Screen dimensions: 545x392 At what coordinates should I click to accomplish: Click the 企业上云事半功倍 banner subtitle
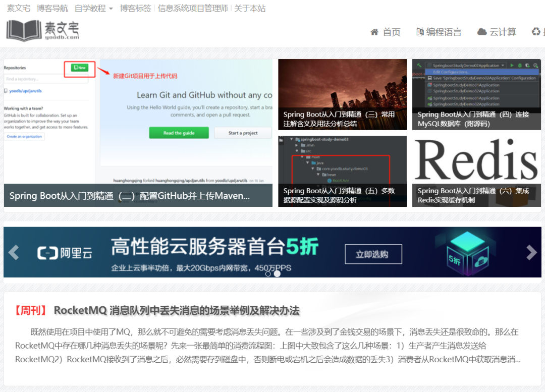tap(201, 268)
